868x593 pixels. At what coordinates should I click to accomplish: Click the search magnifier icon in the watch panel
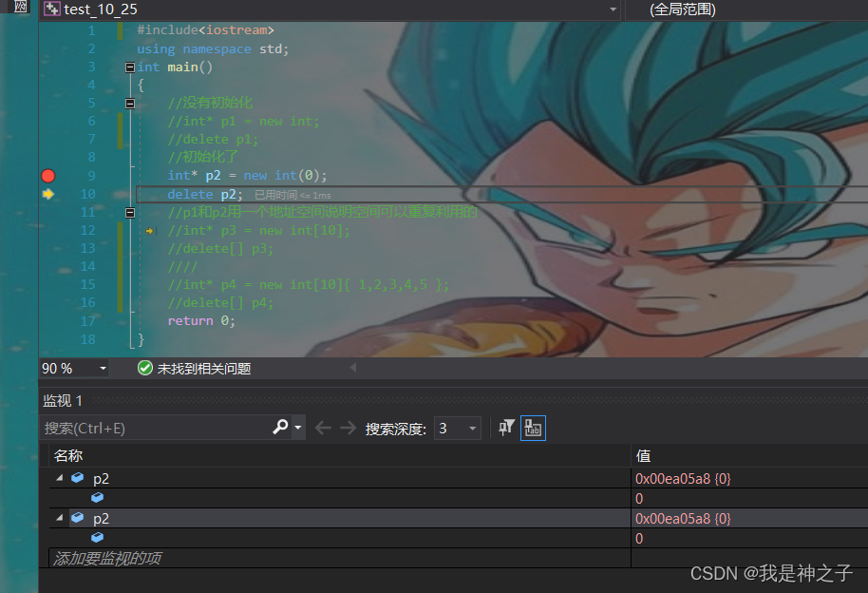pos(281,428)
